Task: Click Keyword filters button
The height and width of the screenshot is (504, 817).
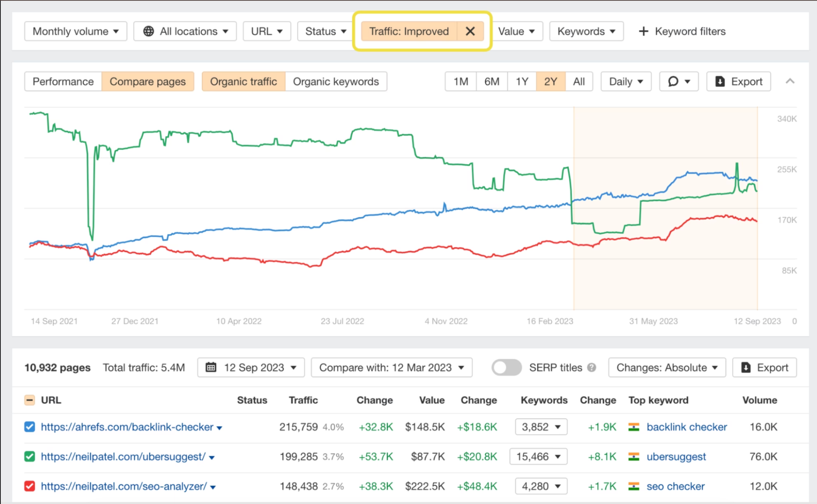Action: [682, 31]
